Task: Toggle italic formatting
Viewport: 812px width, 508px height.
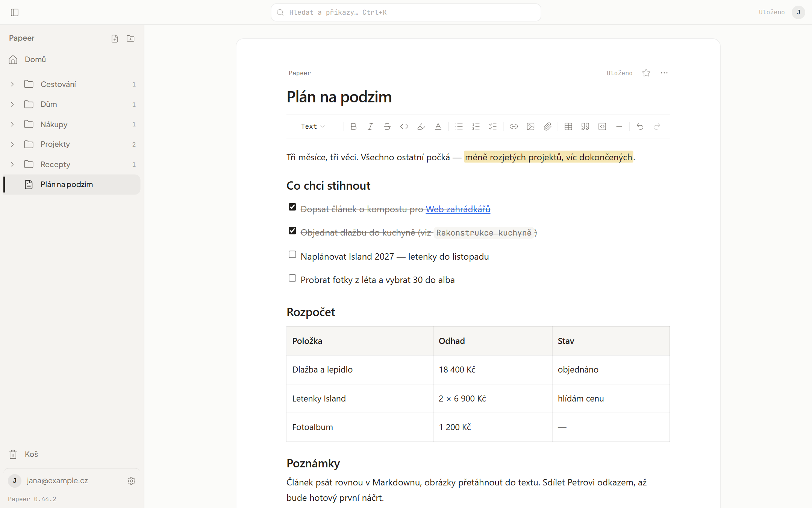Action: pyautogui.click(x=370, y=126)
